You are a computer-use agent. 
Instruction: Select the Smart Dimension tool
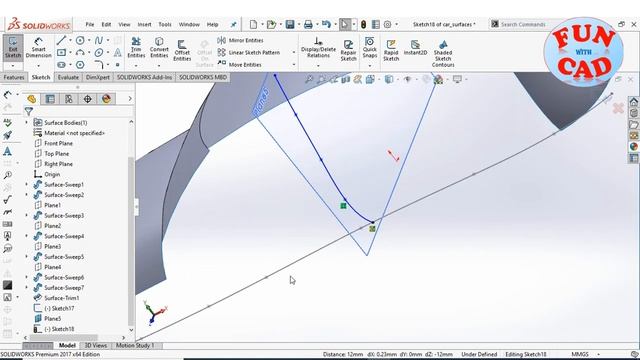(x=38, y=48)
